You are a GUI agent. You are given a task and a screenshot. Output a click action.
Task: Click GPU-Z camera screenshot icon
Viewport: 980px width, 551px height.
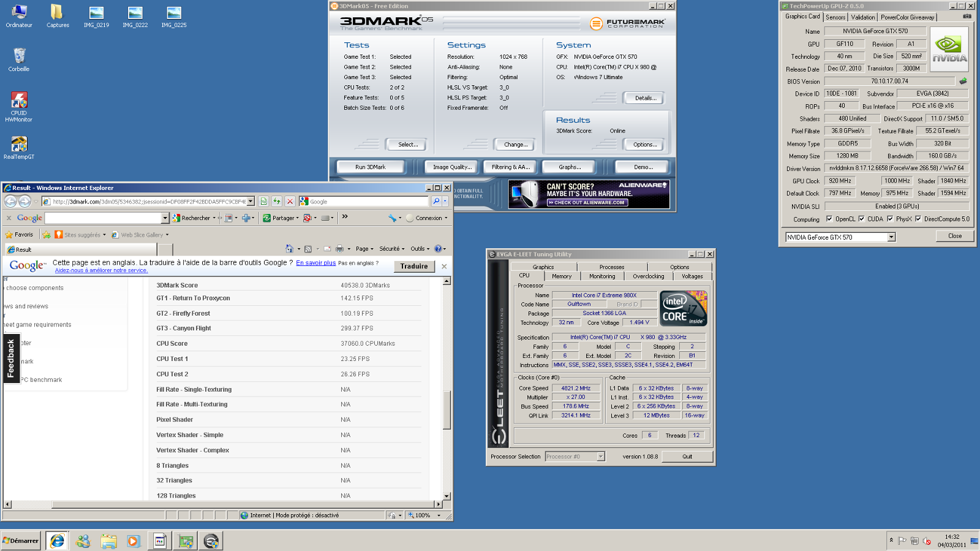(967, 17)
